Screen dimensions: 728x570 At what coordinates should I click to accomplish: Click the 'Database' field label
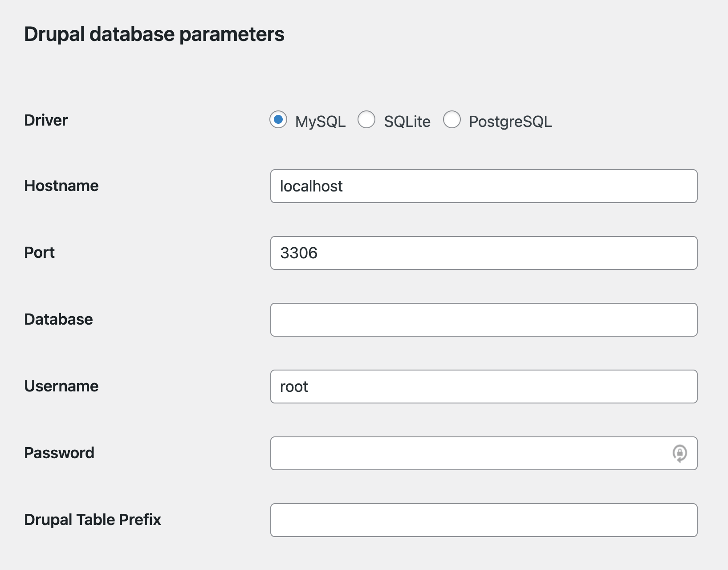pos(58,319)
